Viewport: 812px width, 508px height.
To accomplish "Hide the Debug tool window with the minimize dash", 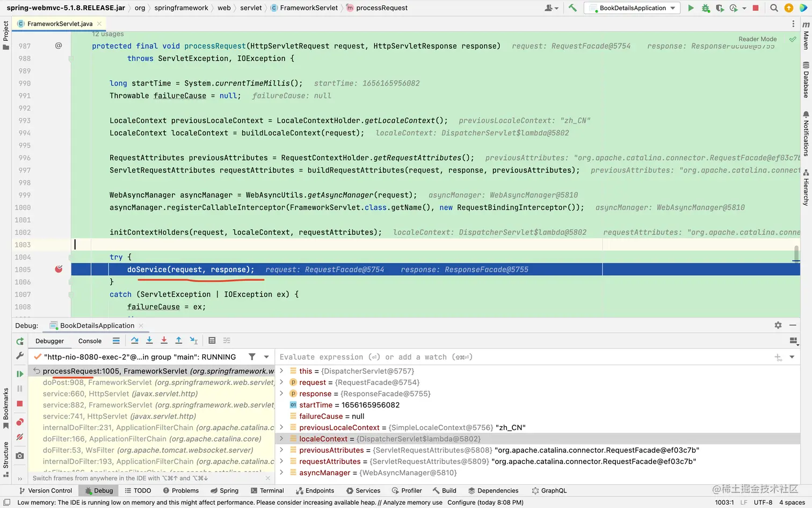I will click(x=793, y=325).
